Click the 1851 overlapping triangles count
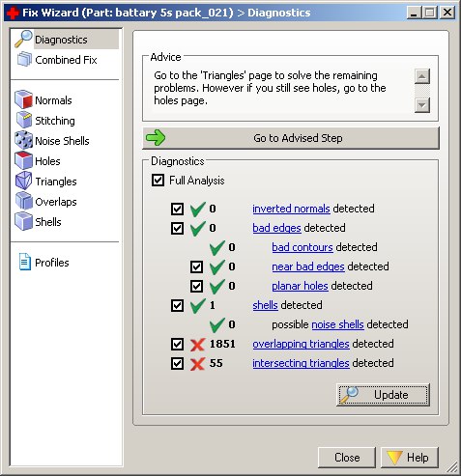 click(222, 344)
